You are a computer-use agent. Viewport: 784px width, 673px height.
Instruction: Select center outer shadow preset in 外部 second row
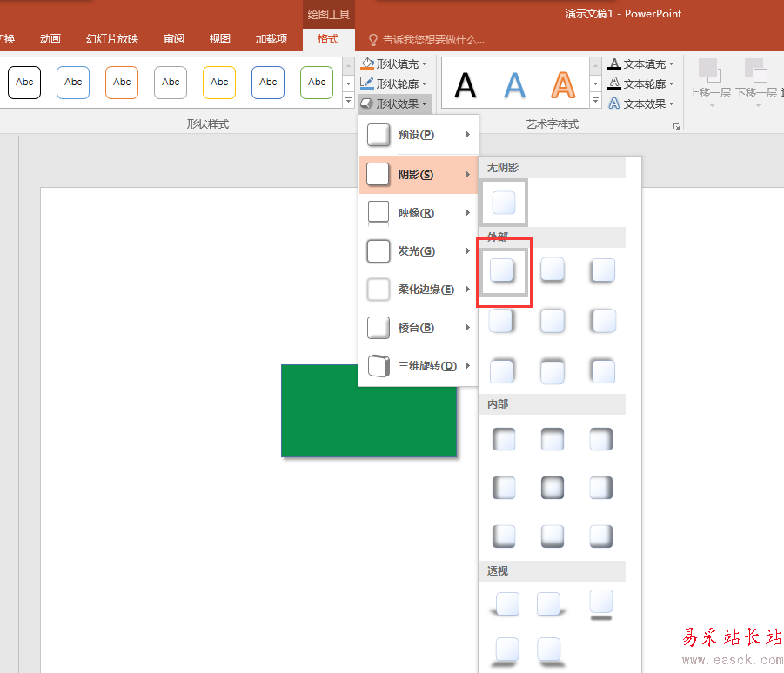[553, 321]
